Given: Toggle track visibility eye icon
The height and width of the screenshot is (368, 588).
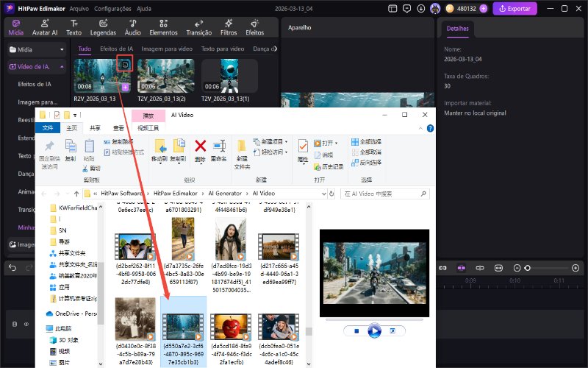Looking at the screenshot, I should tap(26, 323).
